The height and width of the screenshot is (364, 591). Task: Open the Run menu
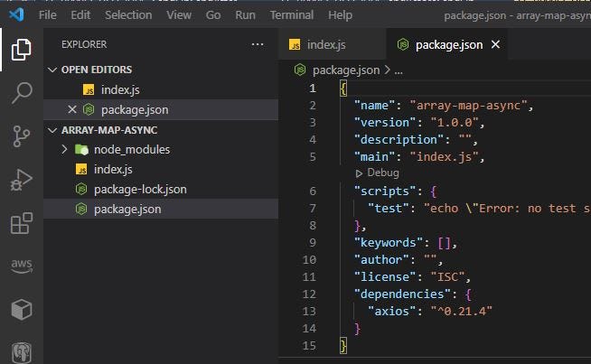pyautogui.click(x=245, y=15)
